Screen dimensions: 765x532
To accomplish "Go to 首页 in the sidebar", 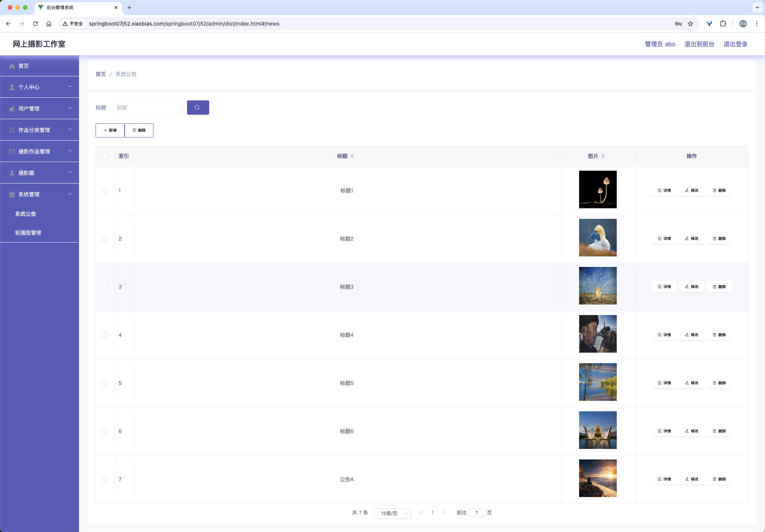I will pyautogui.click(x=40, y=66).
